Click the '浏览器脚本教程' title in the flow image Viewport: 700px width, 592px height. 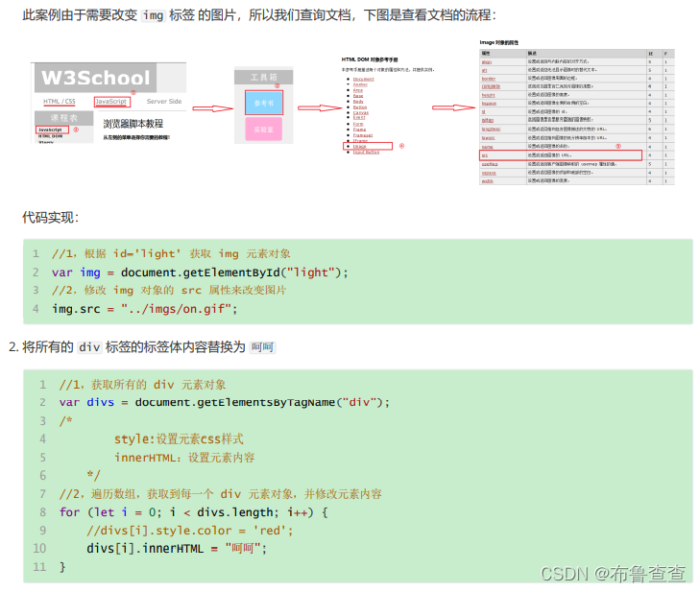click(133, 124)
